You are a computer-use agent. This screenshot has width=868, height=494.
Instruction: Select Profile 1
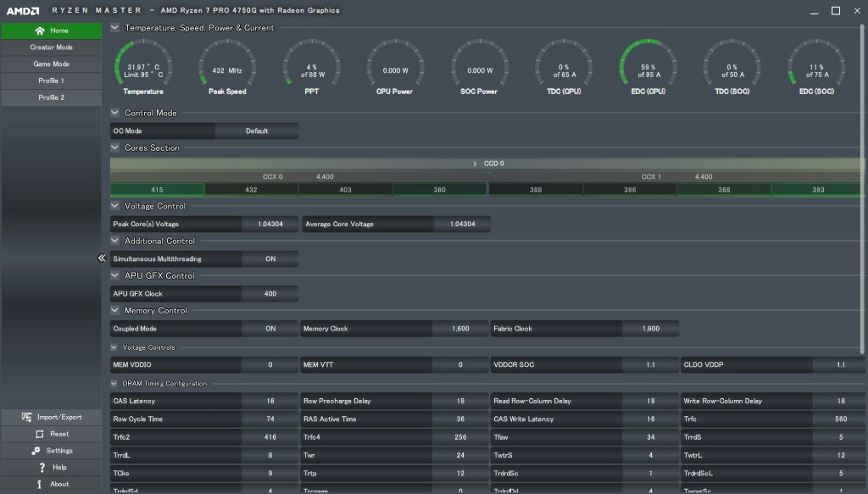[x=51, y=81]
